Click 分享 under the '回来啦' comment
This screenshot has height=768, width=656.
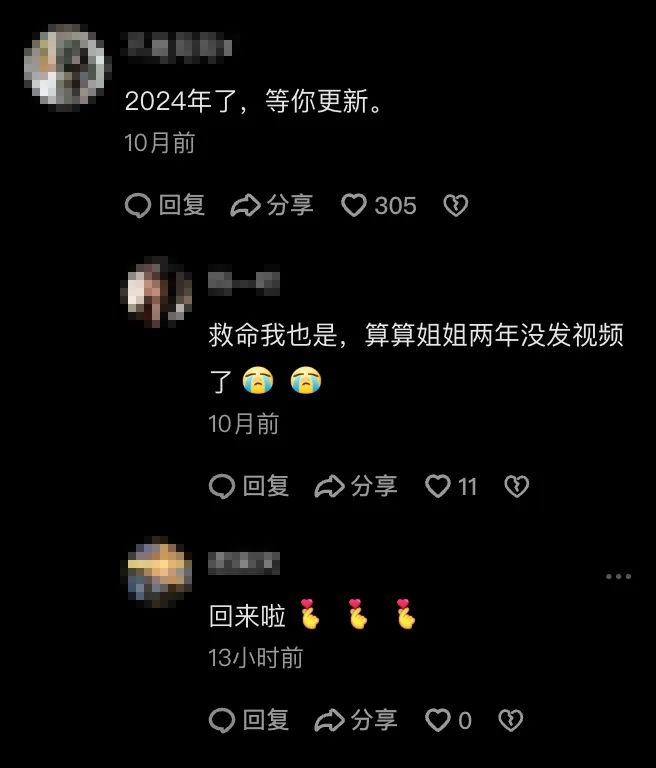(x=356, y=720)
